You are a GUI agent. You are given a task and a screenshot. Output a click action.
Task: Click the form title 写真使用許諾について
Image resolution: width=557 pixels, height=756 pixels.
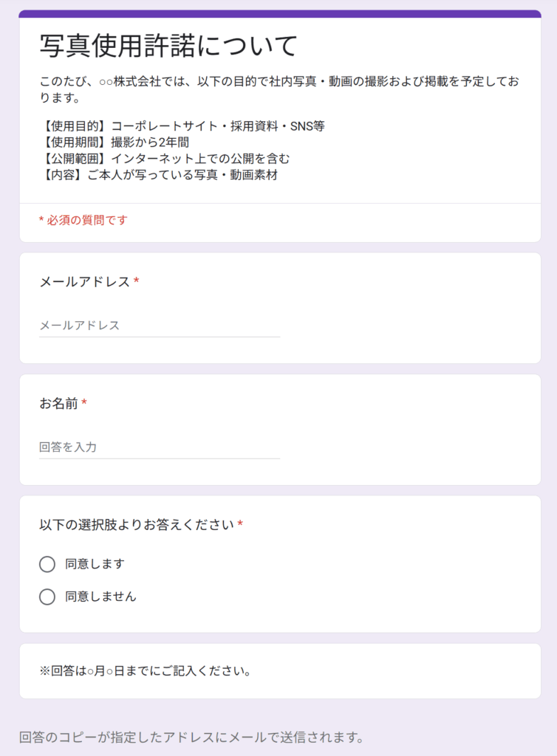pos(168,46)
